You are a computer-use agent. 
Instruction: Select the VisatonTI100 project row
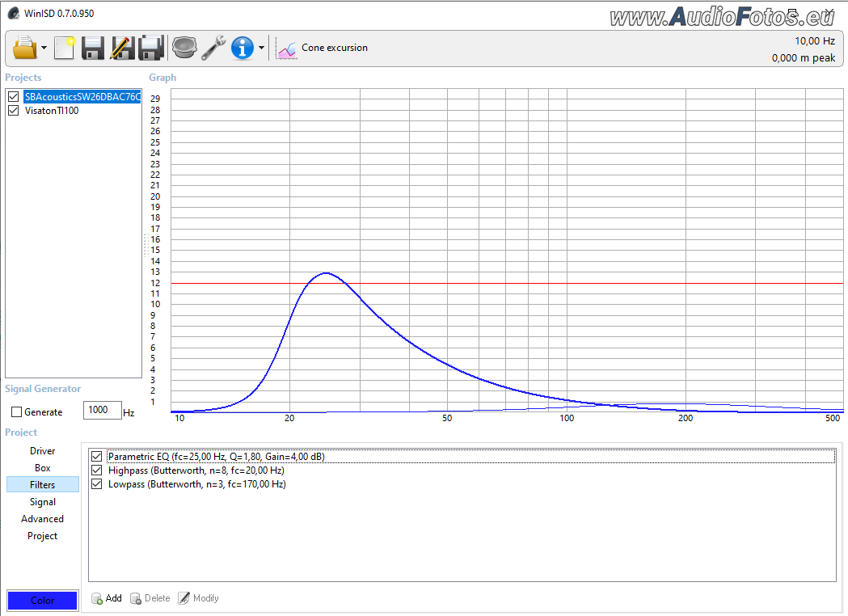click(52, 110)
